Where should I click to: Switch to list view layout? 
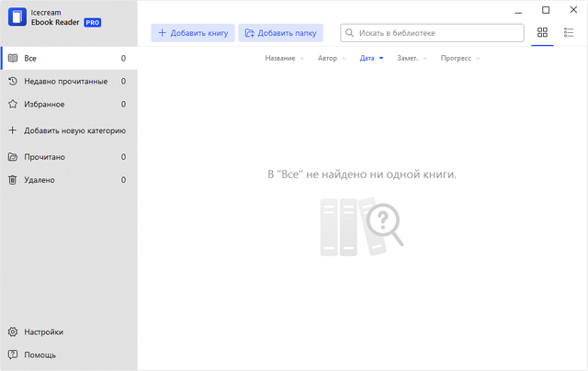point(568,33)
